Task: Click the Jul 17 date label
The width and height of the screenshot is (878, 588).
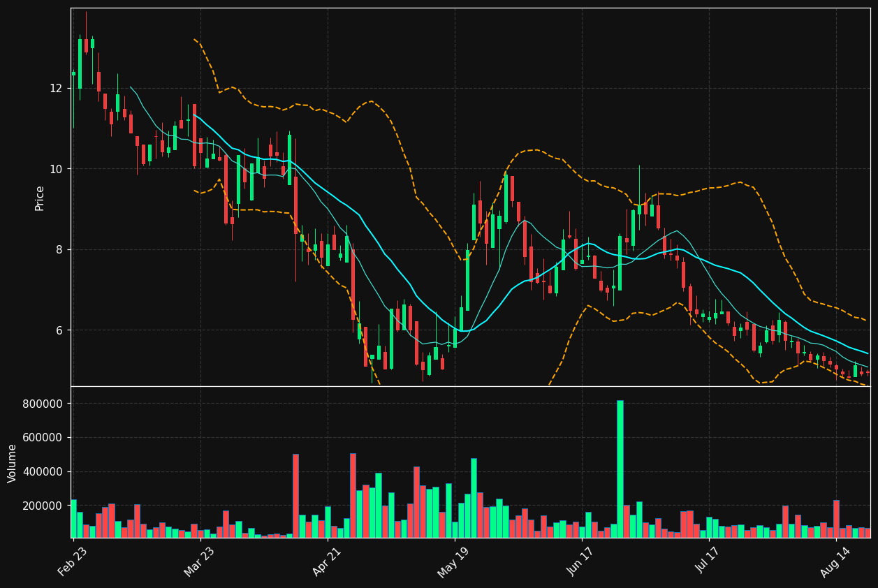Action: coord(708,561)
